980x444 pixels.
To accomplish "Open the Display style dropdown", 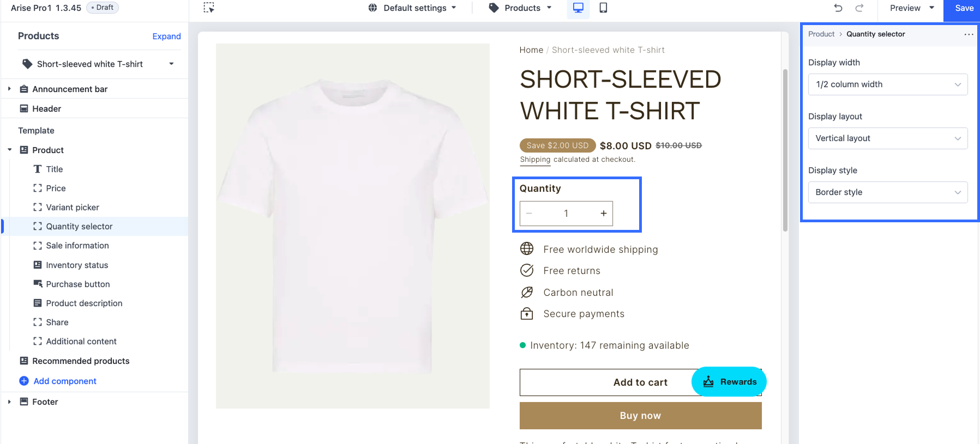I will coord(887,192).
